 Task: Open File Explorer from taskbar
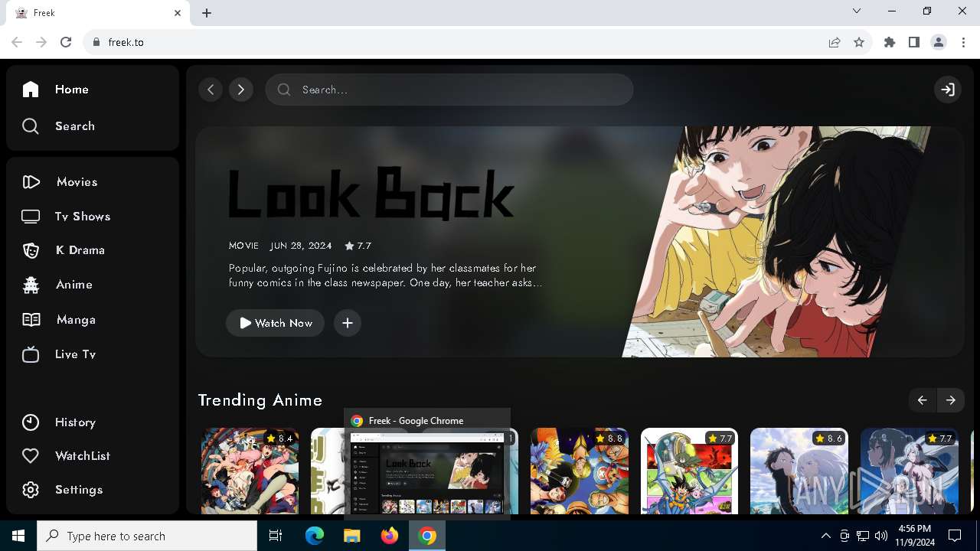[x=351, y=536]
